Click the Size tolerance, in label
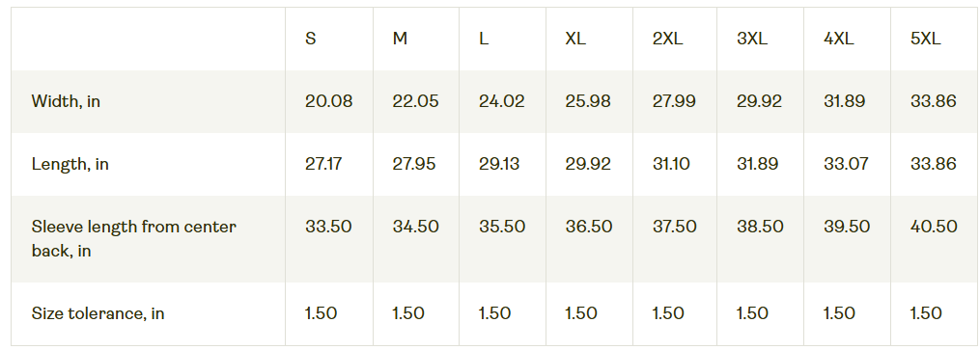This screenshot has height=350, width=980. click(98, 313)
